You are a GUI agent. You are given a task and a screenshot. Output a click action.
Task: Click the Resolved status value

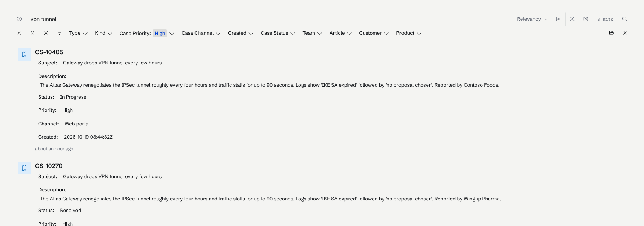[x=71, y=211]
